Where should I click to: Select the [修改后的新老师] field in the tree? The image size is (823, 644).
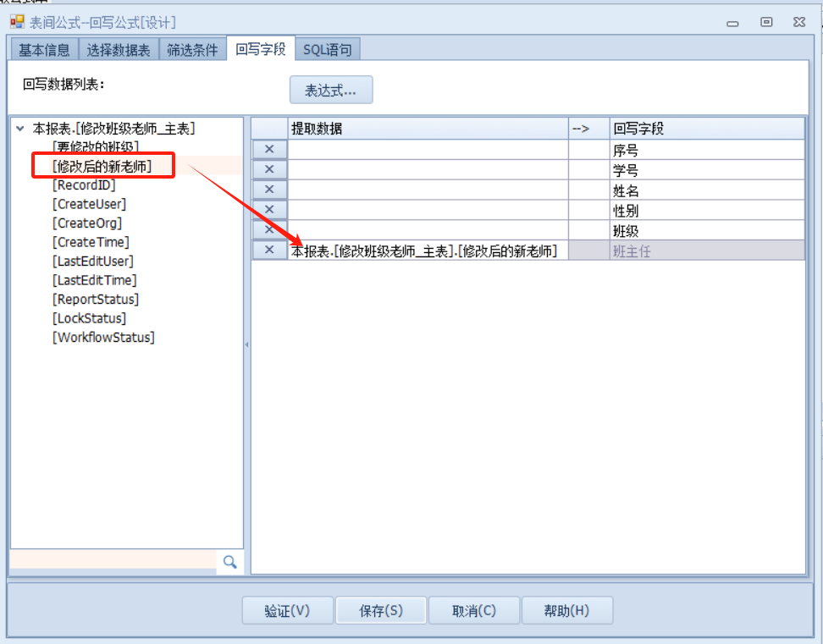pos(102,167)
